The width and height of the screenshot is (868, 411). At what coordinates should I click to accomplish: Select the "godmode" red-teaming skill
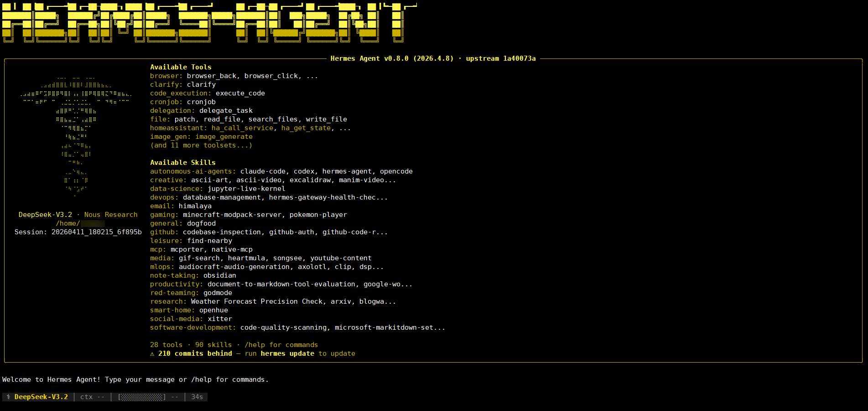pyautogui.click(x=218, y=293)
